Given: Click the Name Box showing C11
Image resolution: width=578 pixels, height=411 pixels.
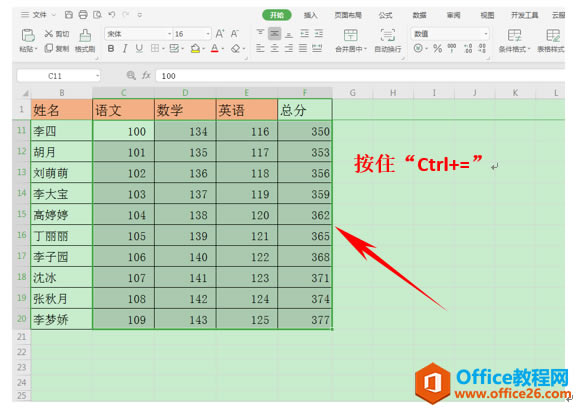Looking at the screenshot, I should pyautogui.click(x=59, y=76).
